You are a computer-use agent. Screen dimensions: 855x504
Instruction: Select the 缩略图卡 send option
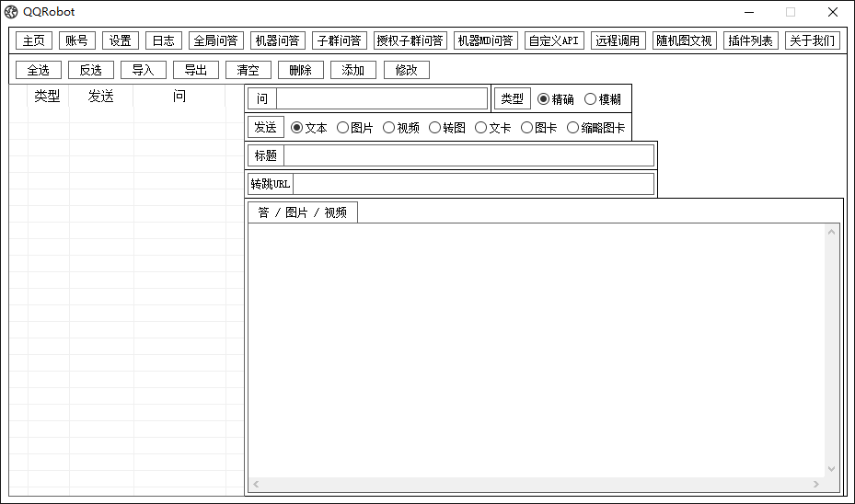[573, 128]
